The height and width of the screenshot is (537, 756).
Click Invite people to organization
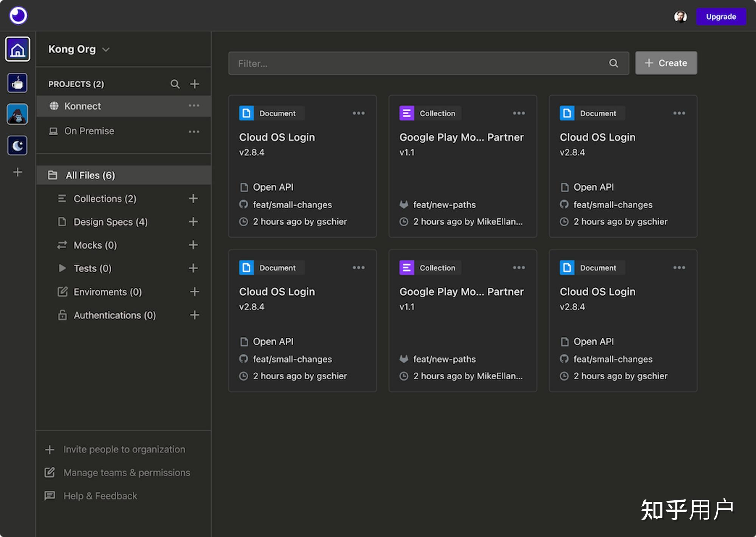124,449
